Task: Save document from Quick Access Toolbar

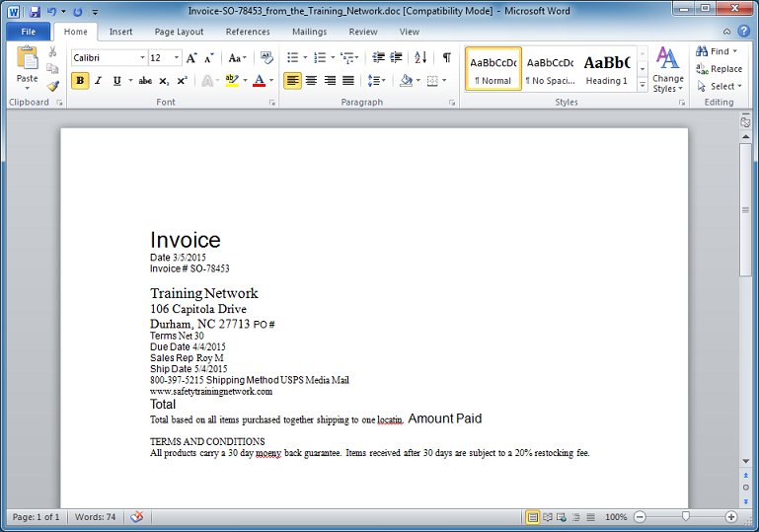Action: tap(35, 12)
